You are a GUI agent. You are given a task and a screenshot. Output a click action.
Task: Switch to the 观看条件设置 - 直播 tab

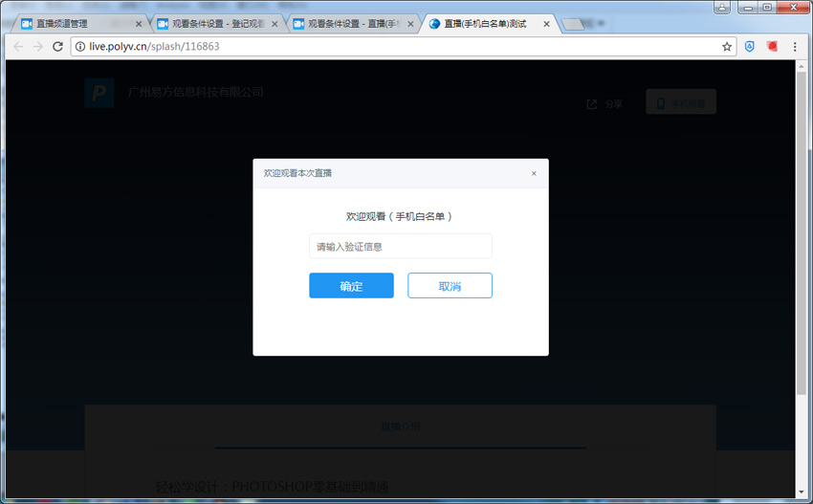pyautogui.click(x=348, y=23)
